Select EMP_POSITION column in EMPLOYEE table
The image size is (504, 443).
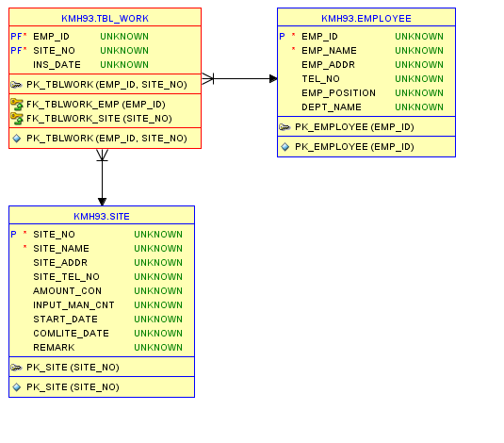coord(338,93)
